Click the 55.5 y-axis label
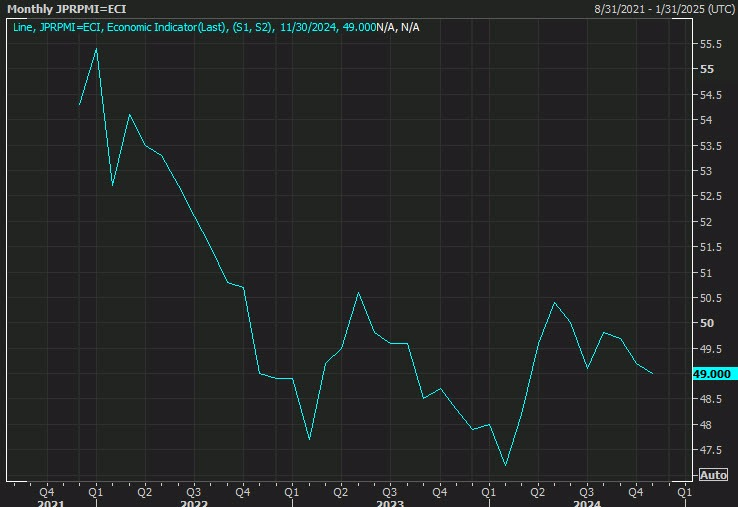The height and width of the screenshot is (507, 738). 711,44
